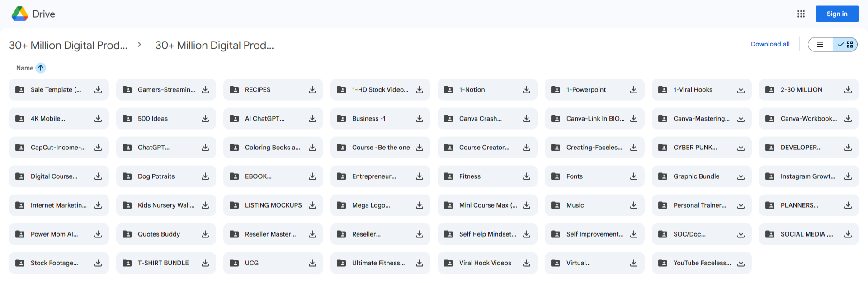Go to parent folder in breadcrumb
Screen dimensions: 868x283
[68, 46]
